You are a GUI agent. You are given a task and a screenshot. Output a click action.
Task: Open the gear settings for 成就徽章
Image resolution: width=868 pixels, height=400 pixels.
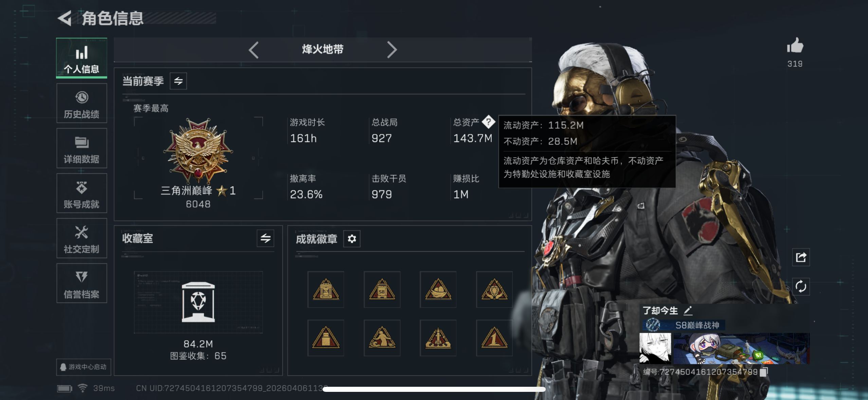352,239
